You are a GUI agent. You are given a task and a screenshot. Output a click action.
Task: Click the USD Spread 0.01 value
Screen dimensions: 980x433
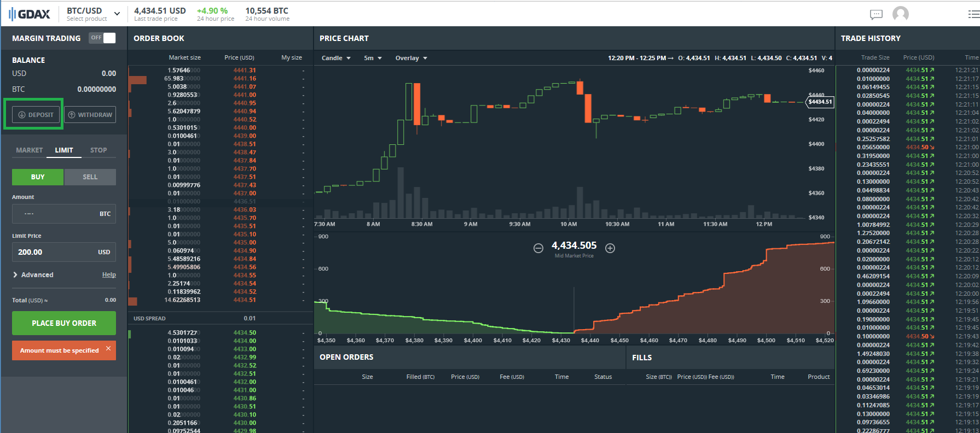tap(250, 318)
